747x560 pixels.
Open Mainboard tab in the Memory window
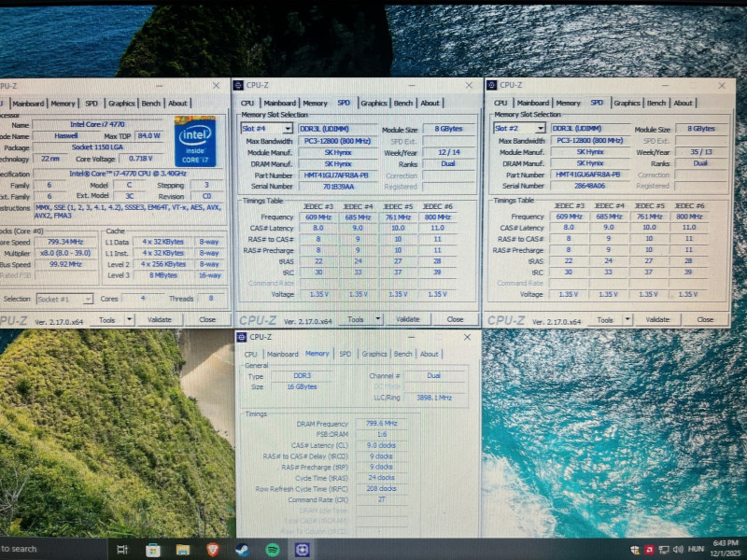click(x=283, y=354)
